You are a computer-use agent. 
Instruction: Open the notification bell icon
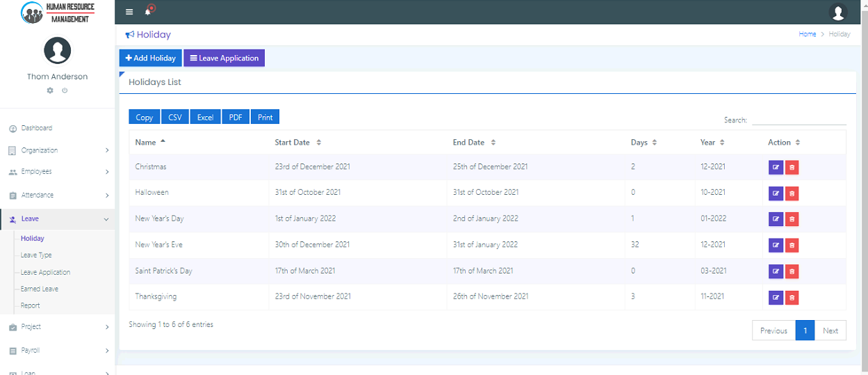pos(148,12)
